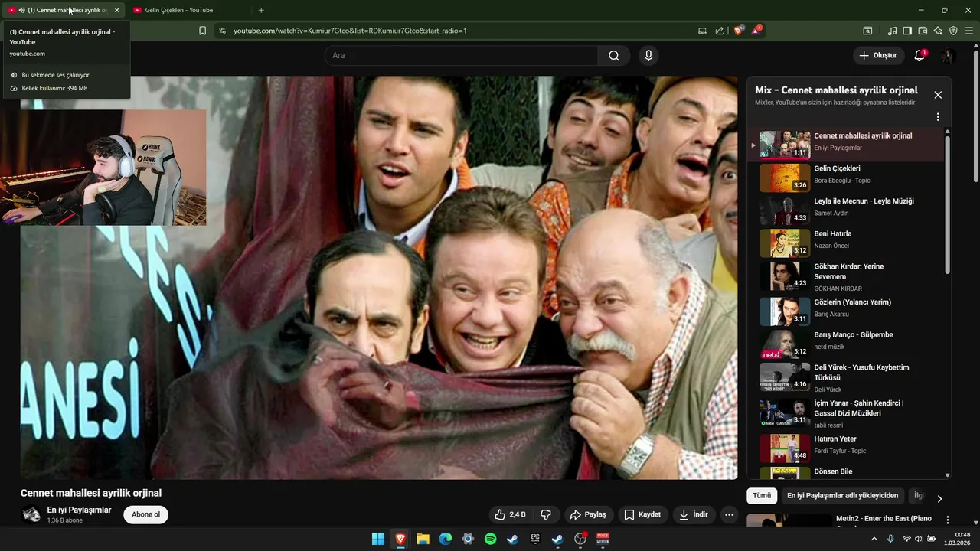Like the video with thumbs up

(510, 514)
